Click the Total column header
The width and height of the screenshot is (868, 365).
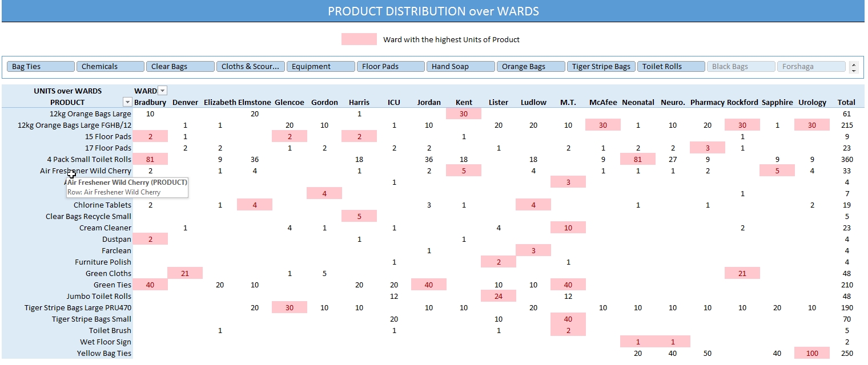point(846,102)
